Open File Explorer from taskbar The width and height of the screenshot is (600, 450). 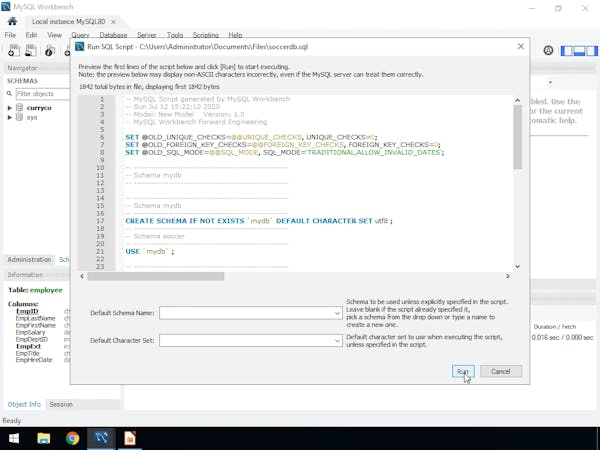[44, 439]
